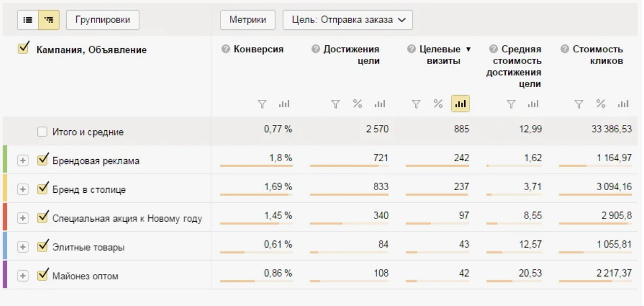The width and height of the screenshot is (644, 306).
Task: Uncheck the Майонез оптом checkbox
Action: point(43,275)
